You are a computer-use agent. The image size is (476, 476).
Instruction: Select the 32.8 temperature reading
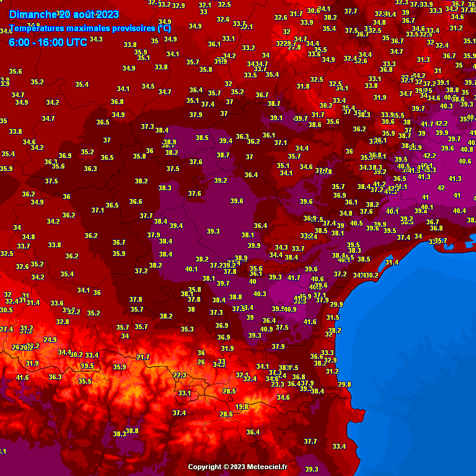[x=63, y=322]
